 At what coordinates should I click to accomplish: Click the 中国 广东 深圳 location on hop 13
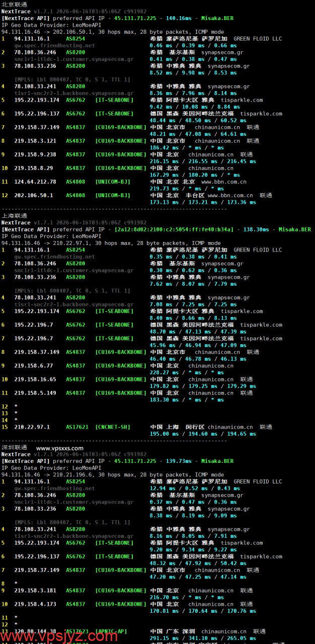click(x=173, y=631)
